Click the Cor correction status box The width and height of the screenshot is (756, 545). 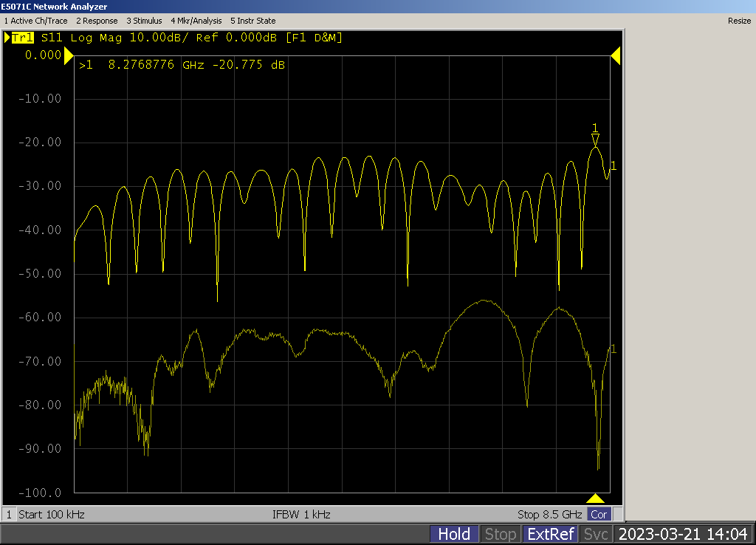tap(599, 514)
